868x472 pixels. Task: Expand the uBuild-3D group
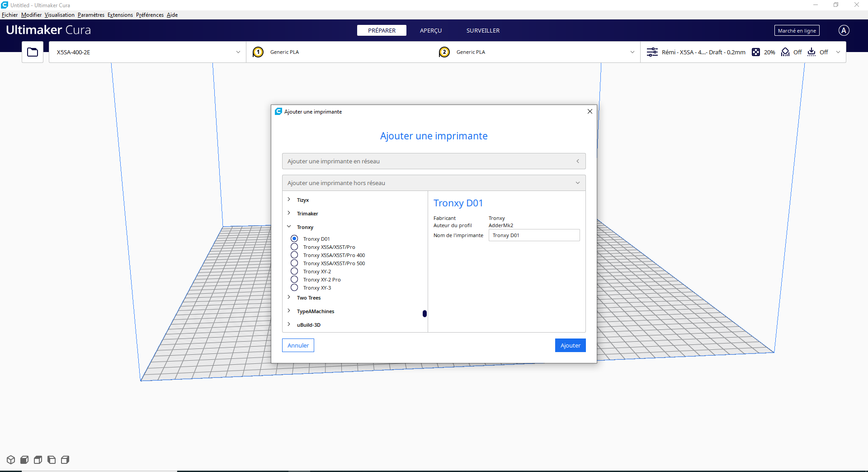(x=289, y=324)
